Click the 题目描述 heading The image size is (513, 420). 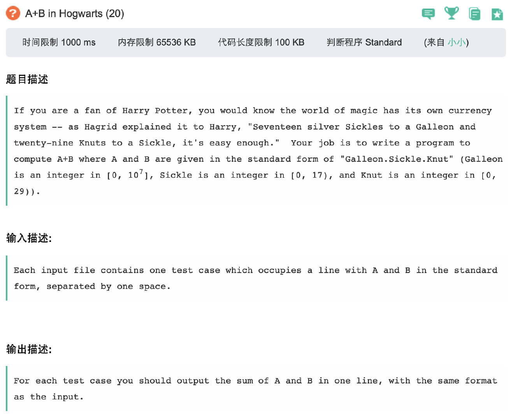[x=27, y=79]
